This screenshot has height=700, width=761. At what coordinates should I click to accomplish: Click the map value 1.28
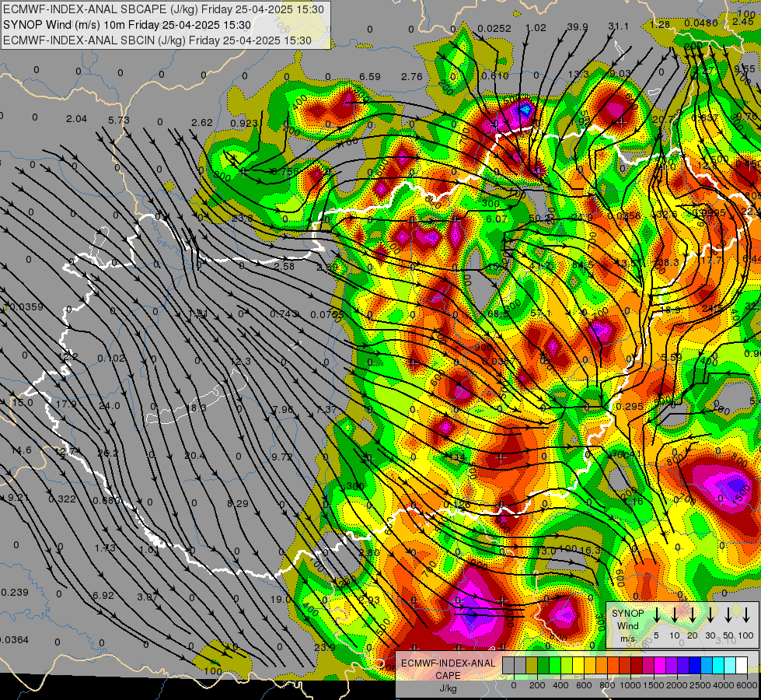point(660,24)
